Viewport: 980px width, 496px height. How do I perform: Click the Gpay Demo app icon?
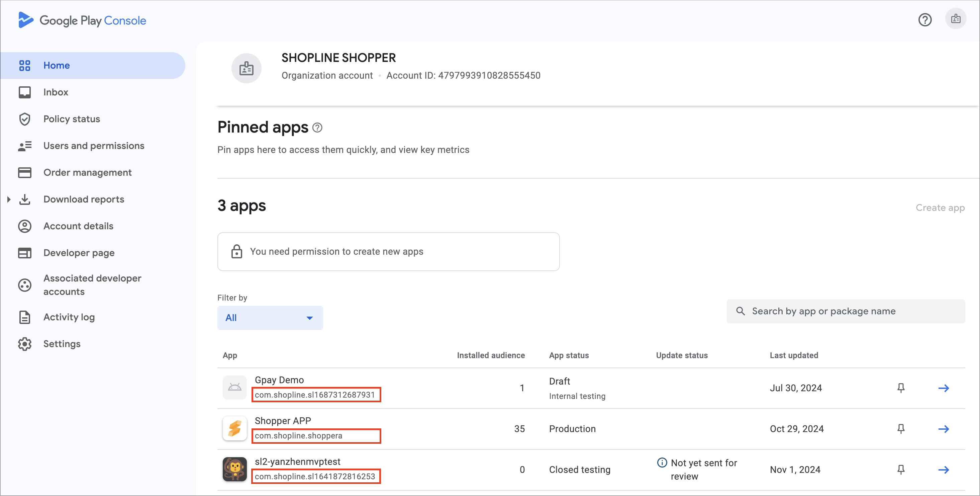235,388
